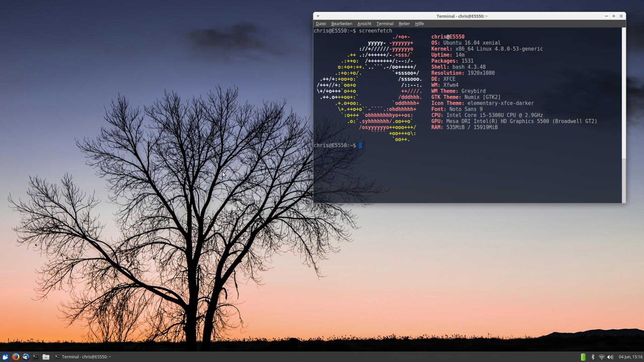Open the Hilfe menu in Terminal

(x=419, y=24)
